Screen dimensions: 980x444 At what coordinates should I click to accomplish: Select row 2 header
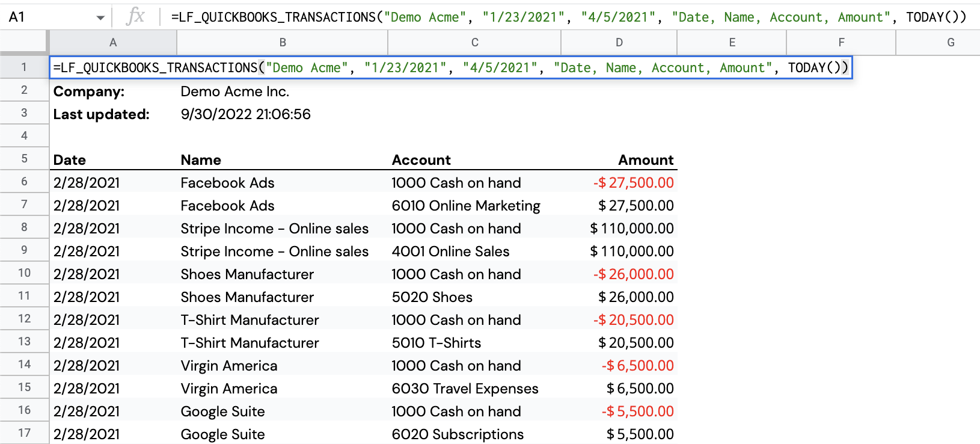pyautogui.click(x=24, y=90)
